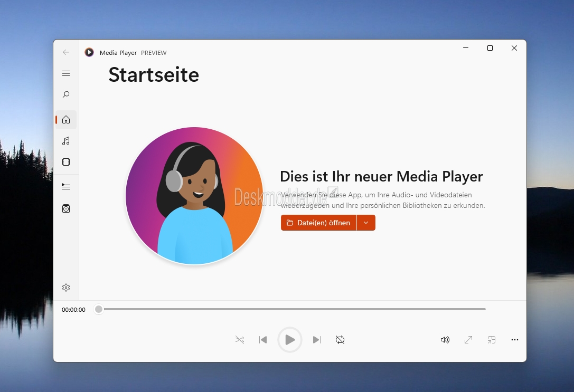Expand the dropdown arrow beside Datei(en) öffnen

366,223
